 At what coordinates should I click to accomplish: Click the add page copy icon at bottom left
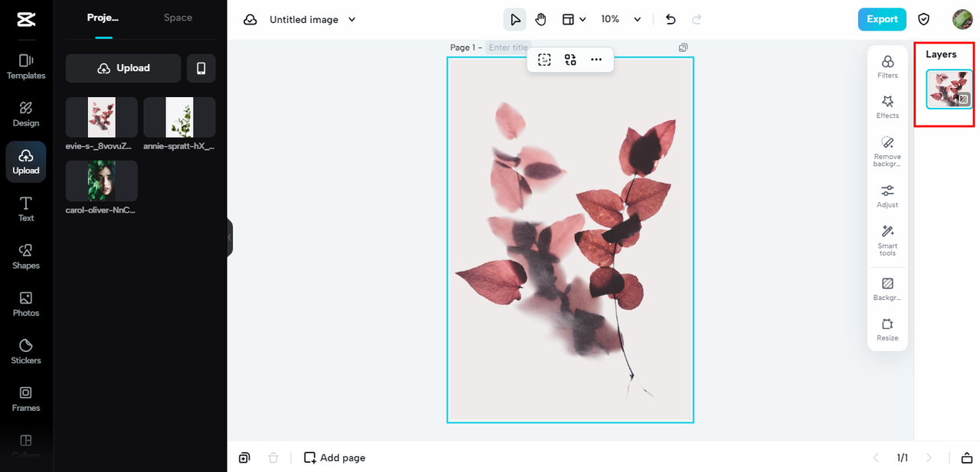[244, 457]
